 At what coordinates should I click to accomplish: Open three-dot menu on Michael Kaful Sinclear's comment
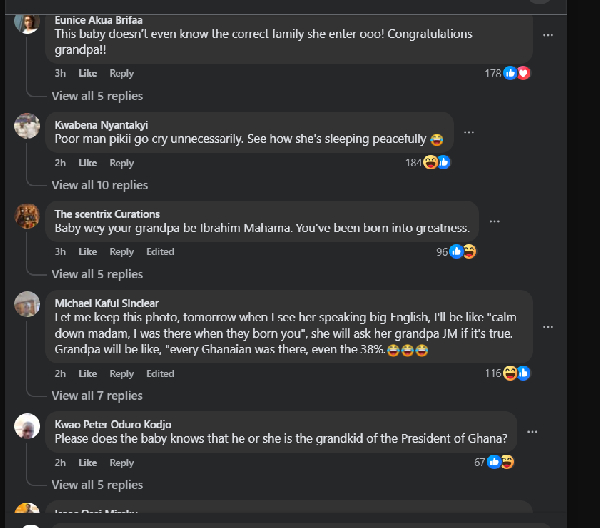coord(548,324)
